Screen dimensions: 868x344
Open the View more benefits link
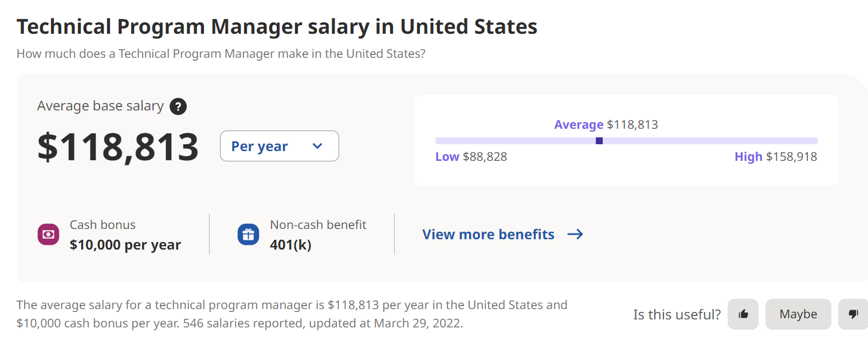pyautogui.click(x=488, y=234)
